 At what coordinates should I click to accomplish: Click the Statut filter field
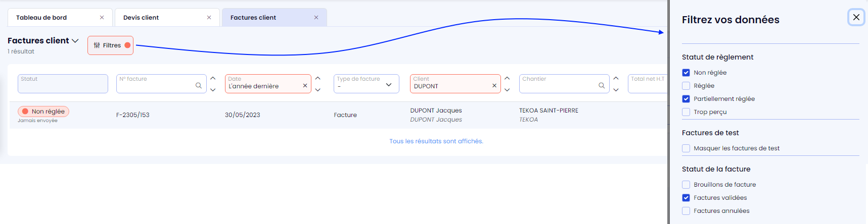tap(63, 84)
